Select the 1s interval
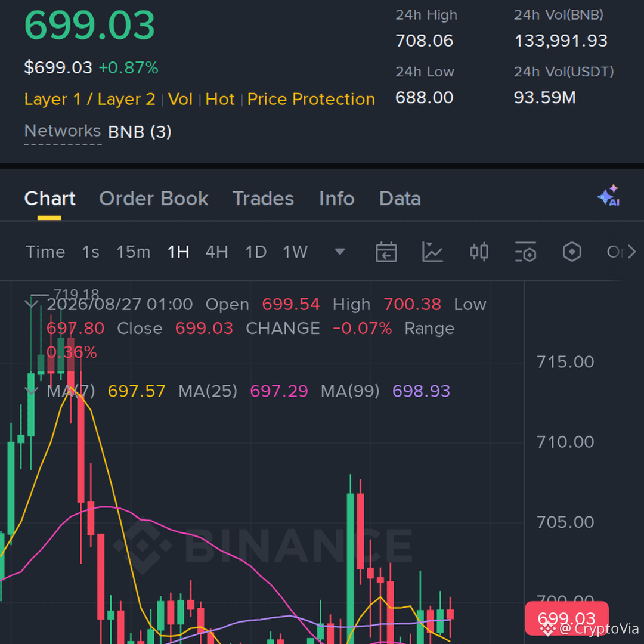Image resolution: width=644 pixels, height=644 pixels. point(91,252)
